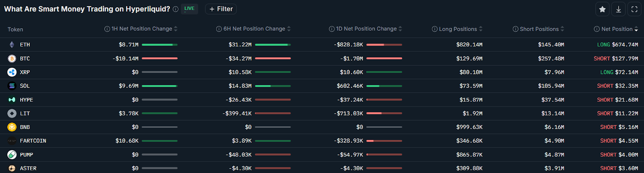Screen dimensions: 644x173
Task: Open the FARTCOIN token row
Action: coord(322,141)
